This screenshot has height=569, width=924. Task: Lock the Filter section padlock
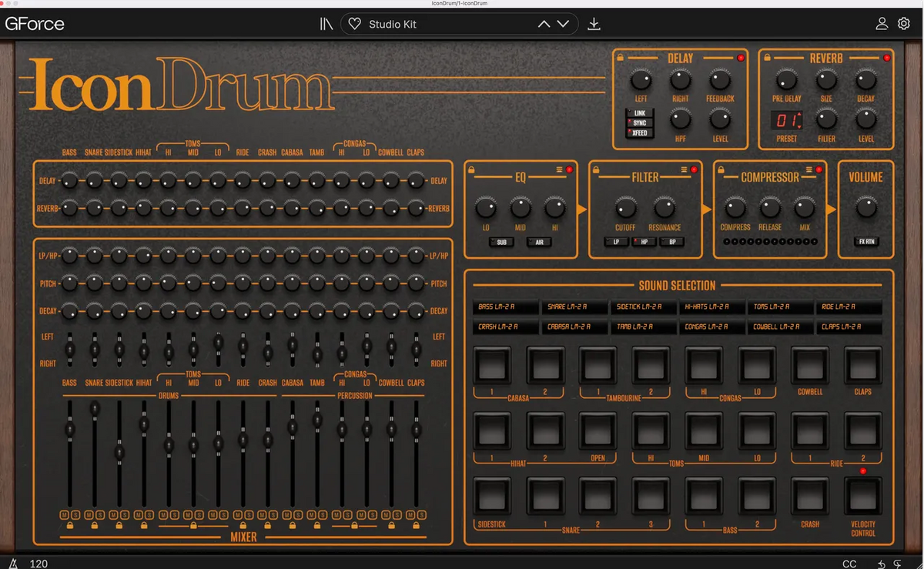pos(597,169)
